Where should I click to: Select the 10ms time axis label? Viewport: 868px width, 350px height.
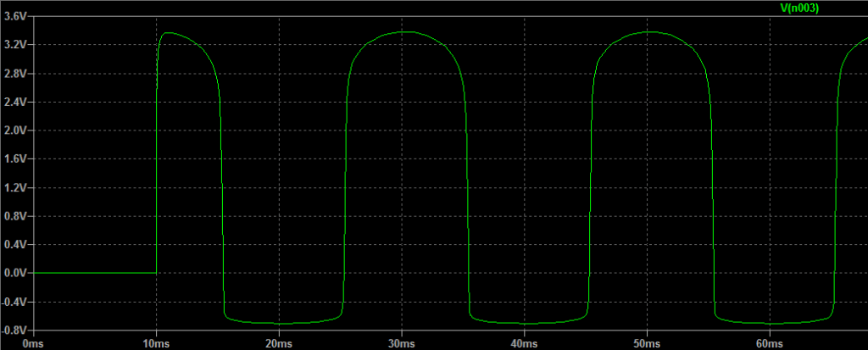(156, 343)
